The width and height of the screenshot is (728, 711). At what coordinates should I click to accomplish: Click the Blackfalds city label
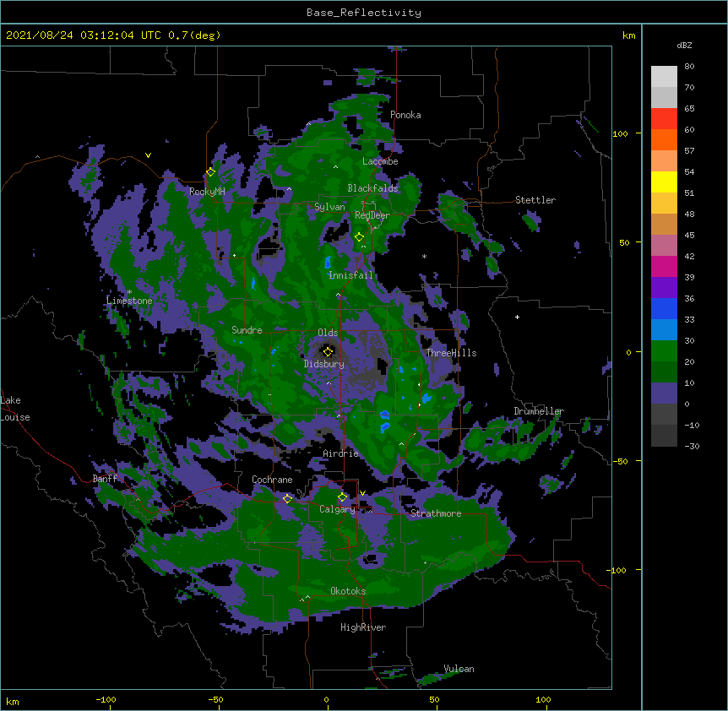(x=372, y=188)
